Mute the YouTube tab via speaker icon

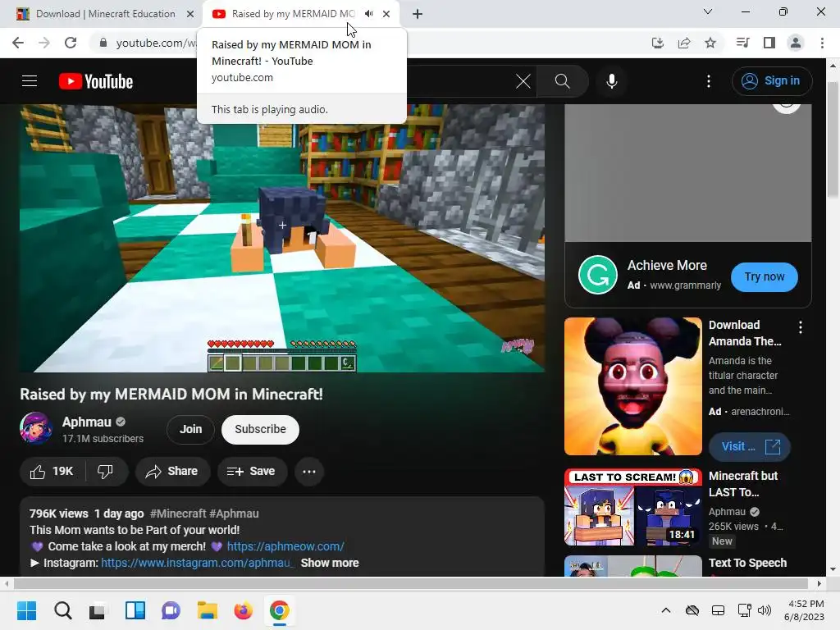pos(368,14)
